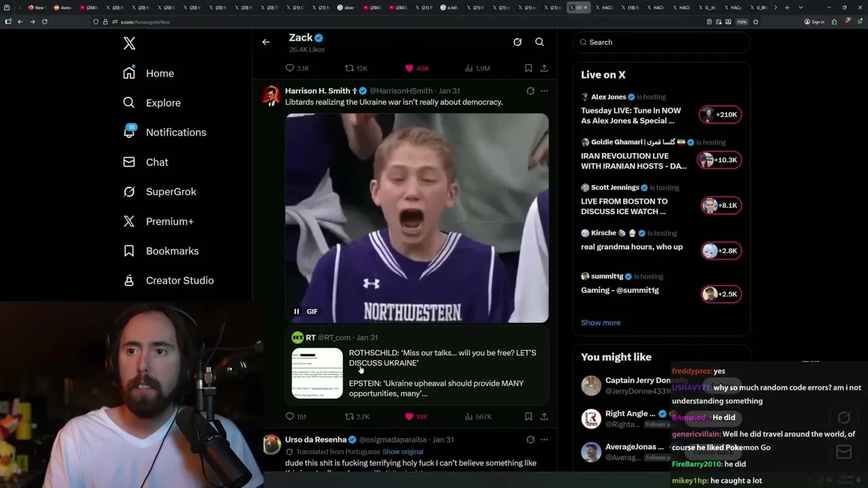Click the Search input field on X
868x488 pixels.
(x=661, y=42)
